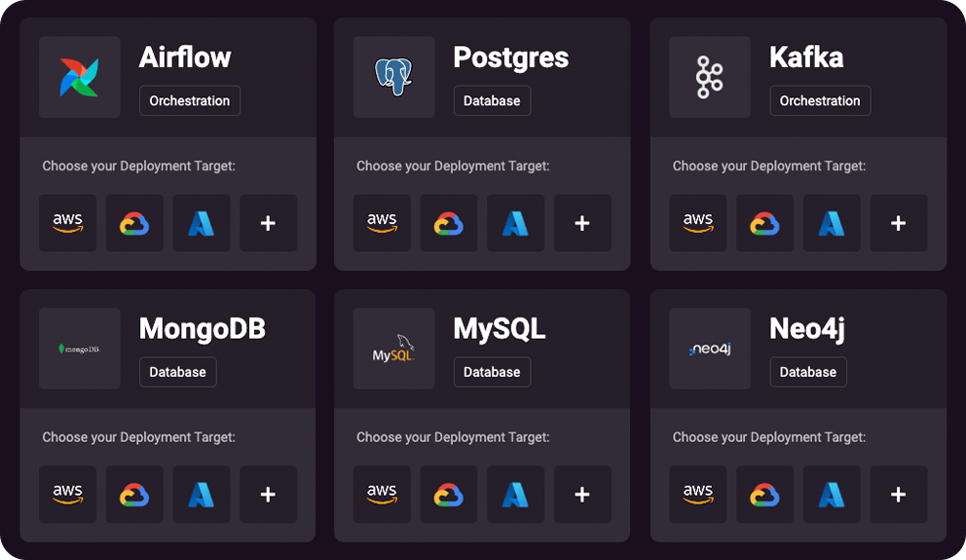Pick Azure for the Postgres card
Screen dimensions: 966x560
click(x=516, y=223)
